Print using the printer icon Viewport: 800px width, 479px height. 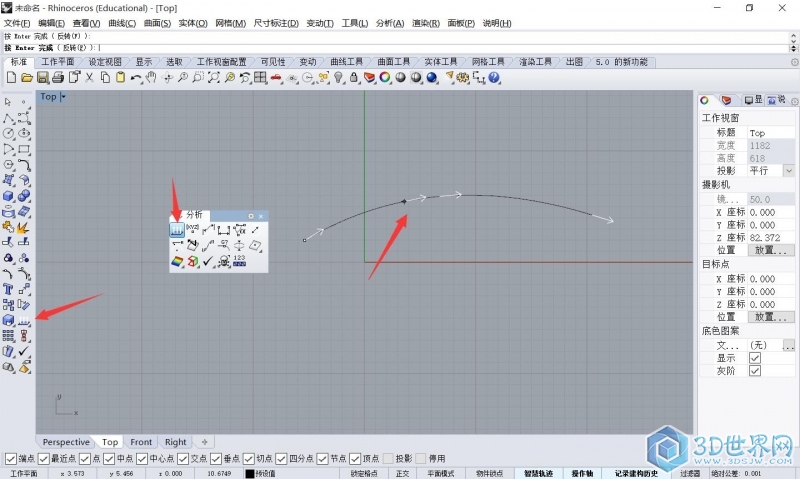(58, 78)
